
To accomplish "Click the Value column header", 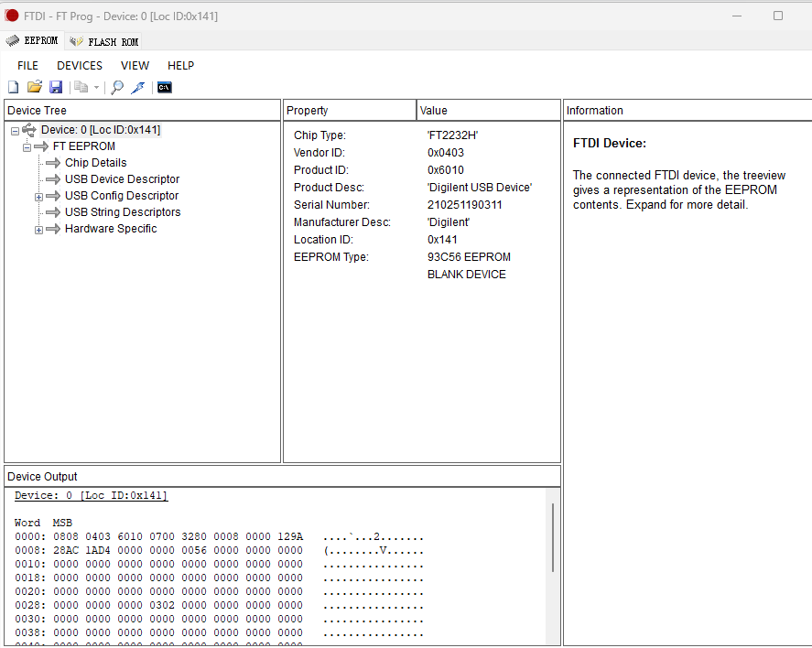I will click(x=488, y=110).
